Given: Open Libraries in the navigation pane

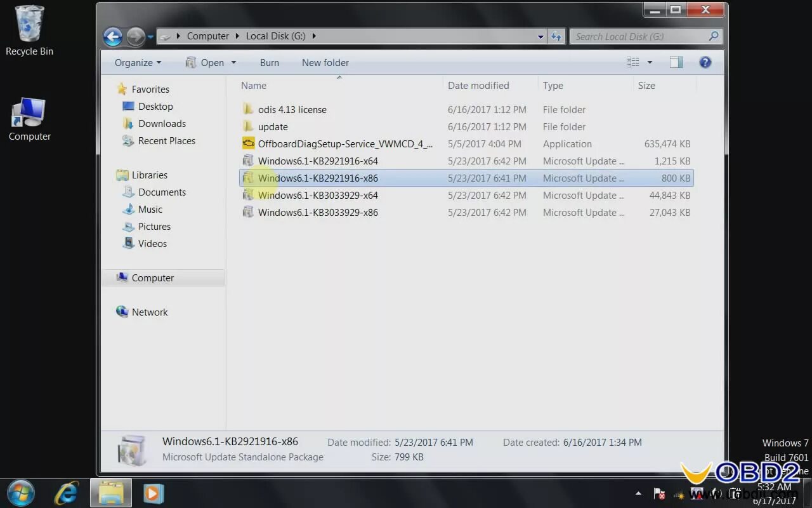Looking at the screenshot, I should point(149,175).
